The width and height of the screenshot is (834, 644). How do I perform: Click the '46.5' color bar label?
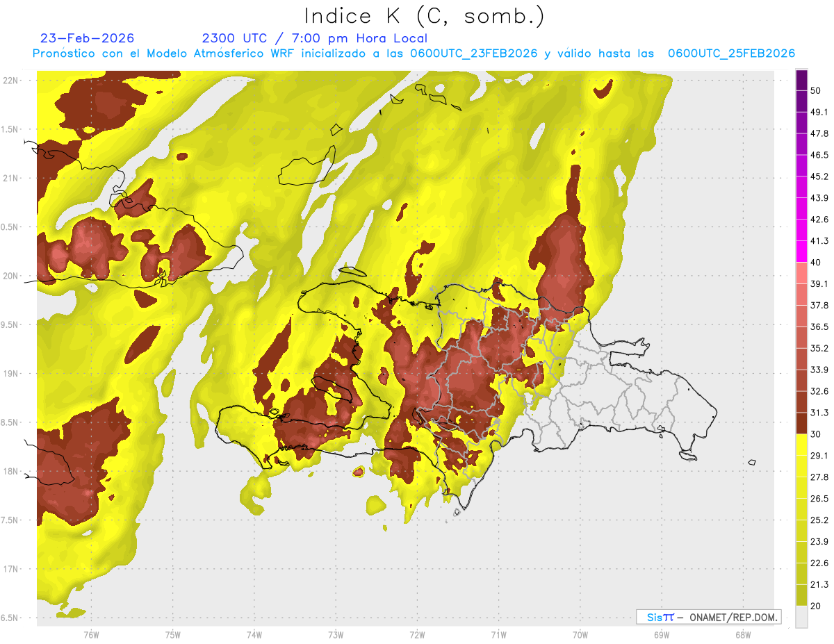click(819, 155)
